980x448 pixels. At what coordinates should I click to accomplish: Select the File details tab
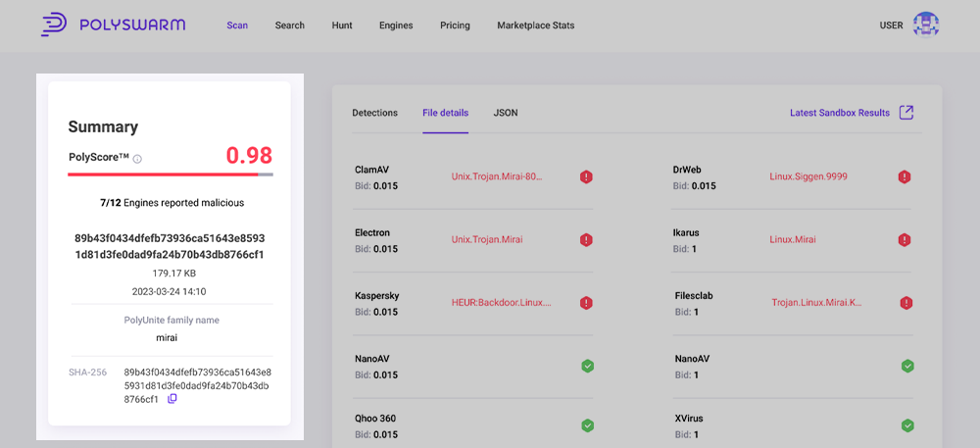(445, 113)
